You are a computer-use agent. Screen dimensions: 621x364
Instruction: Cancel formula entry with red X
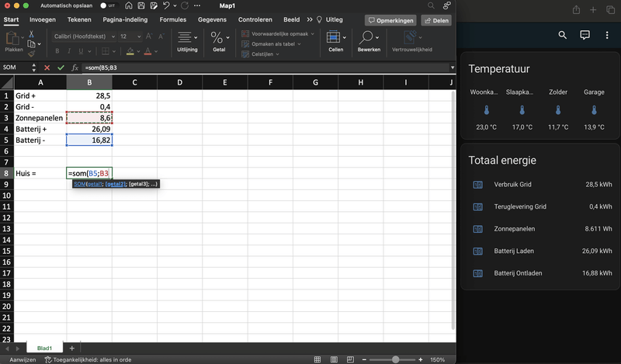[x=47, y=68]
